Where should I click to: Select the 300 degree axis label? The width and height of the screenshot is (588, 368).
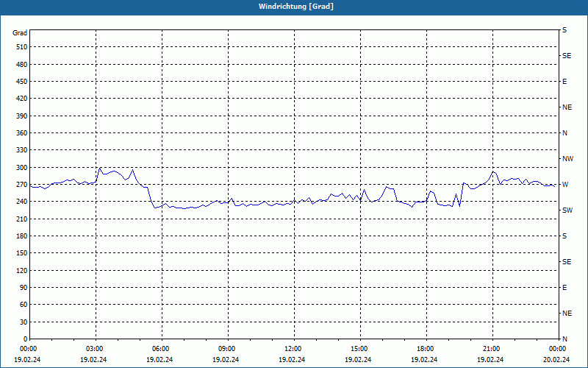pos(21,167)
